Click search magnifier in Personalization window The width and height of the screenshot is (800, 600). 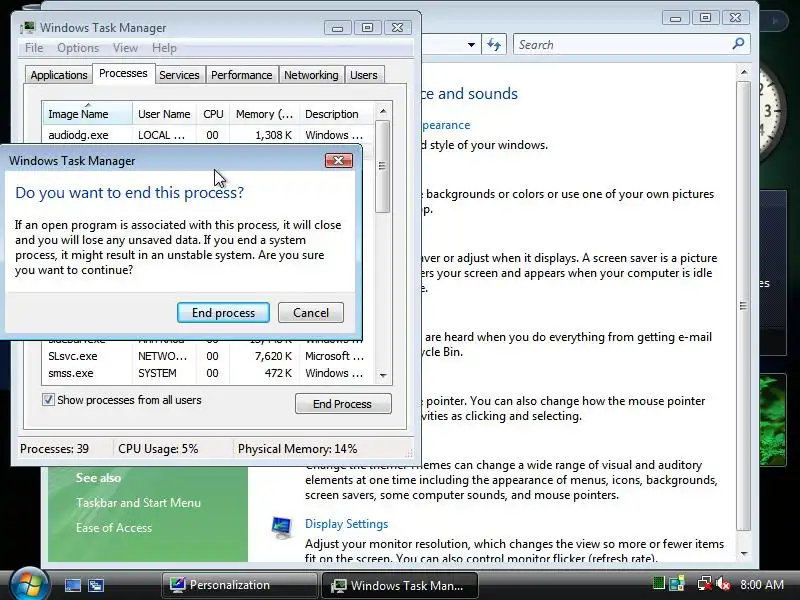[738, 44]
